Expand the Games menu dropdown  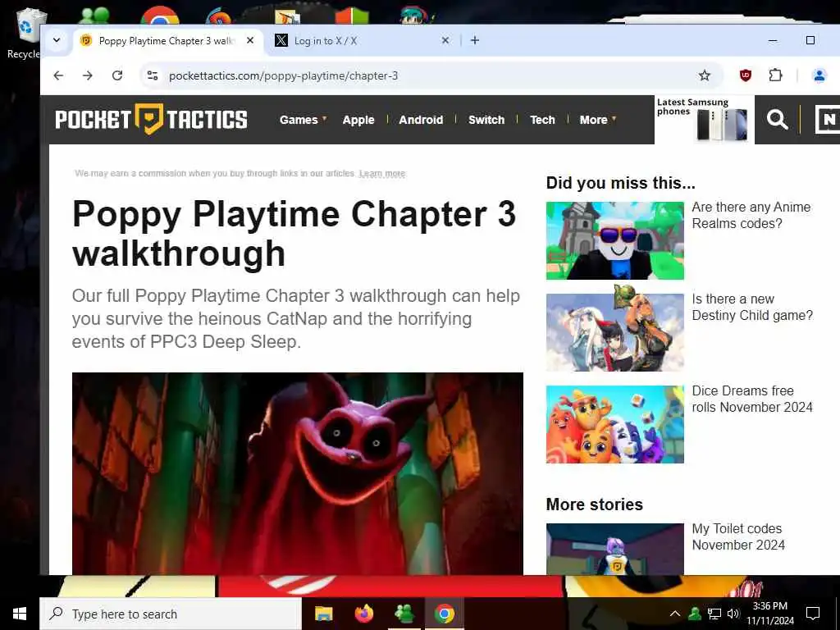tap(303, 120)
